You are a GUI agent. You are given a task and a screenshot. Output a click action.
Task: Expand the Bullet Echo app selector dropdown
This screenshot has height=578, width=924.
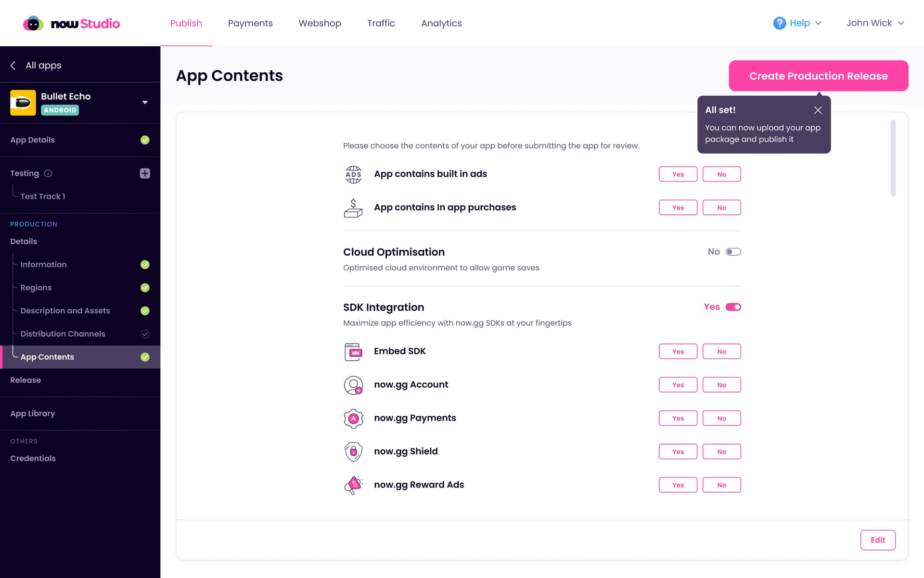145,103
